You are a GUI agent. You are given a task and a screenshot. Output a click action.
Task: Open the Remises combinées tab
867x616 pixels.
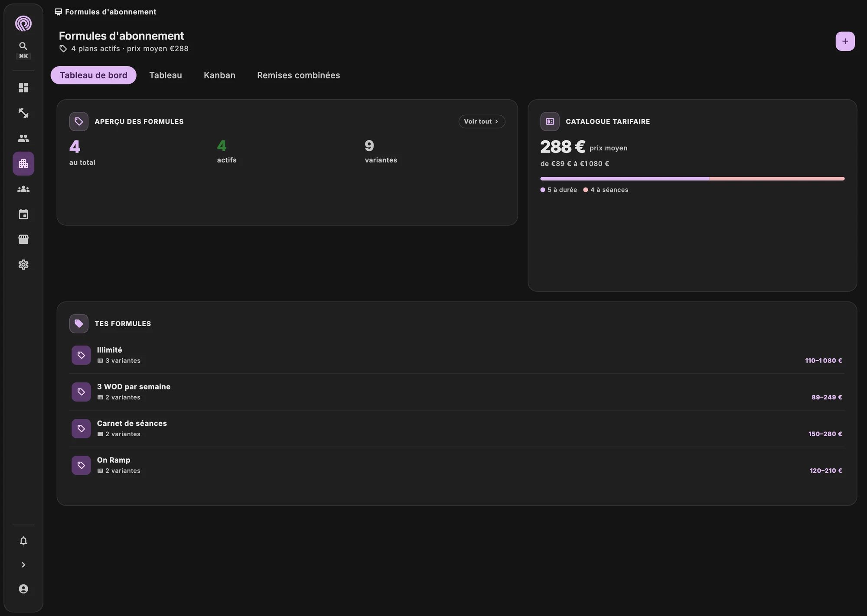[x=299, y=75]
